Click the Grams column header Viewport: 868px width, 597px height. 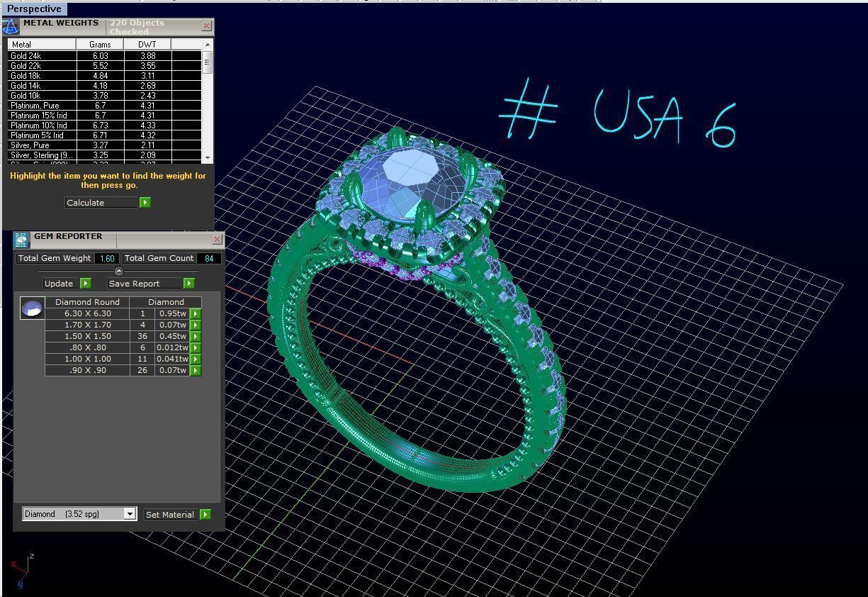[100, 44]
